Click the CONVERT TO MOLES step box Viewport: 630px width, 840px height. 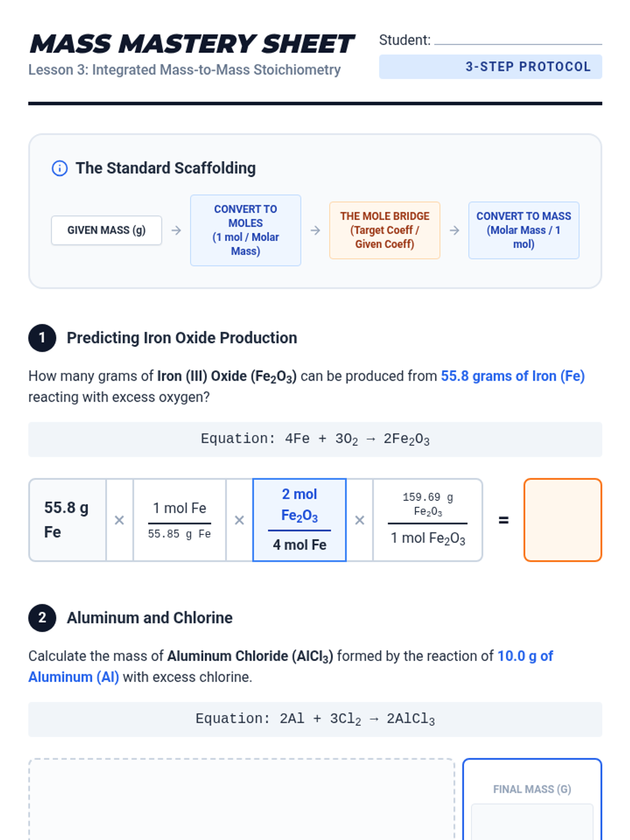tap(246, 230)
